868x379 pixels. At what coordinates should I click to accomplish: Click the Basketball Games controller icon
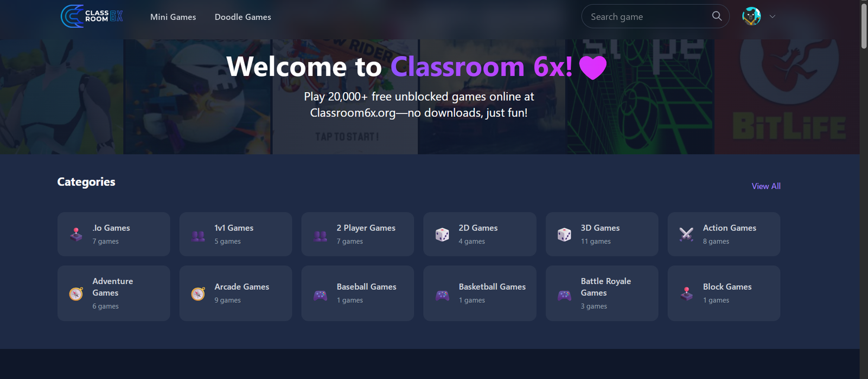[442, 294]
